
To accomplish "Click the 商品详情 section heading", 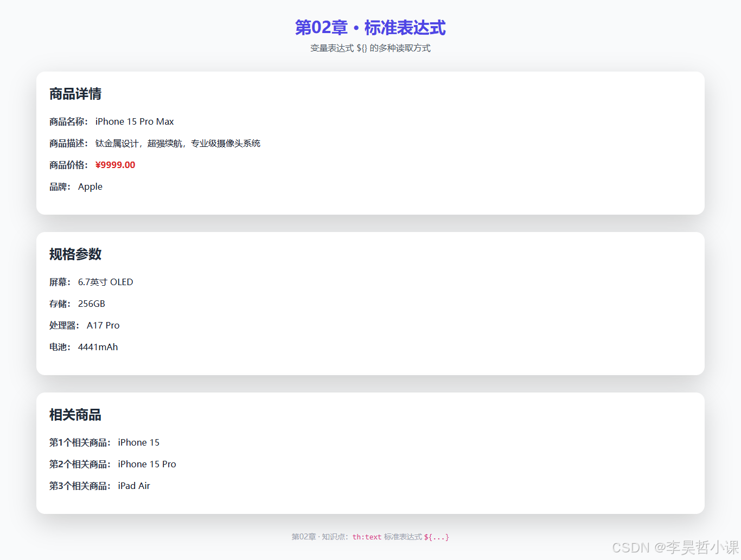I will coord(75,94).
